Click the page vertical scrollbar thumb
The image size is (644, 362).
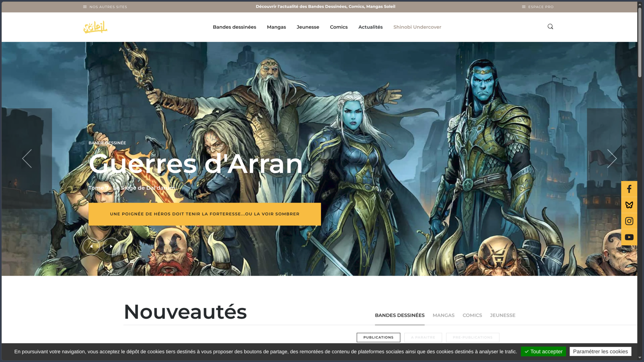pyautogui.click(x=640, y=42)
